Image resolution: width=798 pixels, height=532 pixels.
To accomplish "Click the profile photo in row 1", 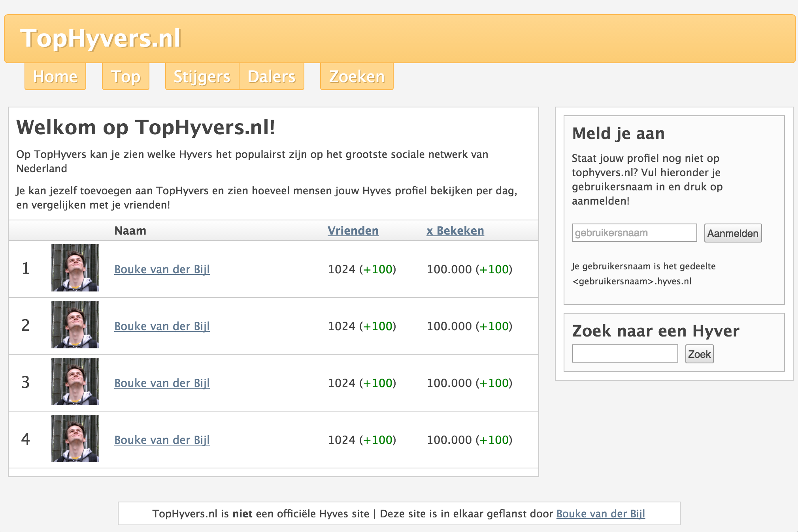I will click(x=75, y=268).
